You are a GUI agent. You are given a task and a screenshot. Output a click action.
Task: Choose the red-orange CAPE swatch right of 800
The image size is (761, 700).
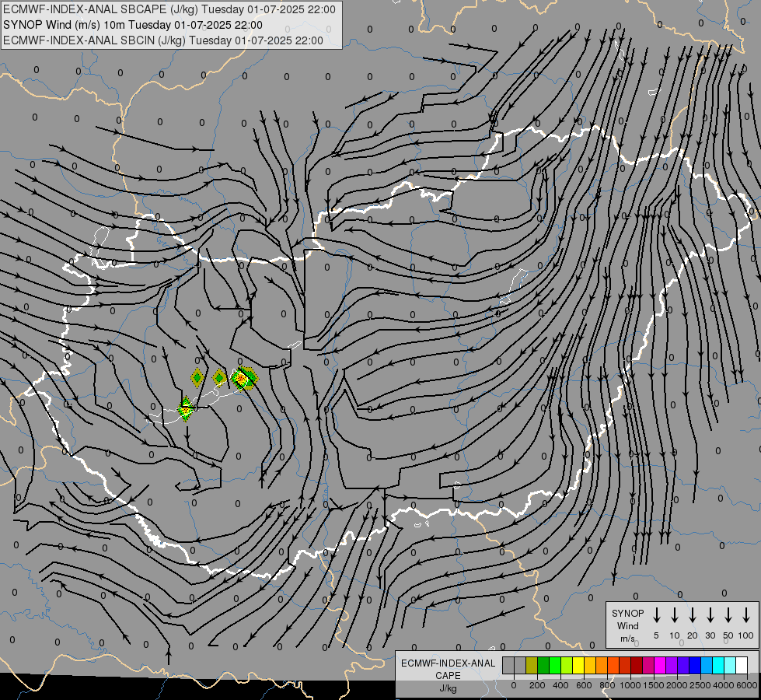613,666
